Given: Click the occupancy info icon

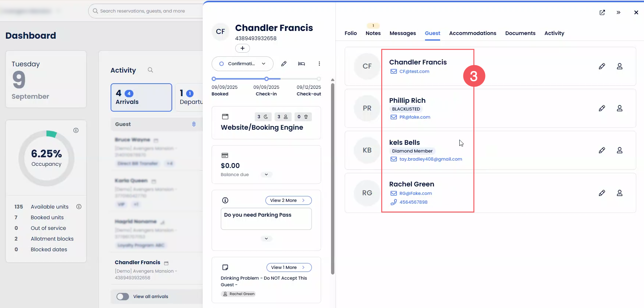Looking at the screenshot, I should [76, 130].
